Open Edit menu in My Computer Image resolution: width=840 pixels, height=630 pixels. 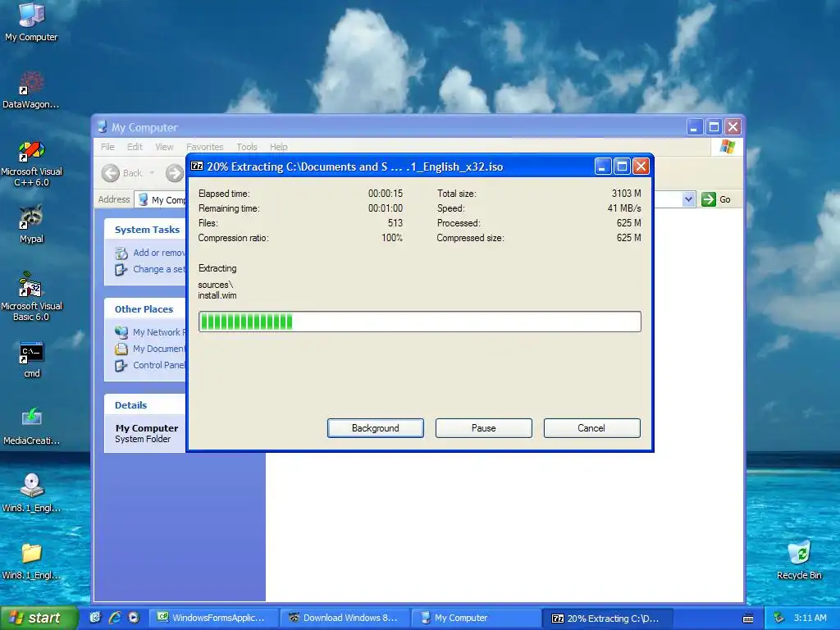135,147
